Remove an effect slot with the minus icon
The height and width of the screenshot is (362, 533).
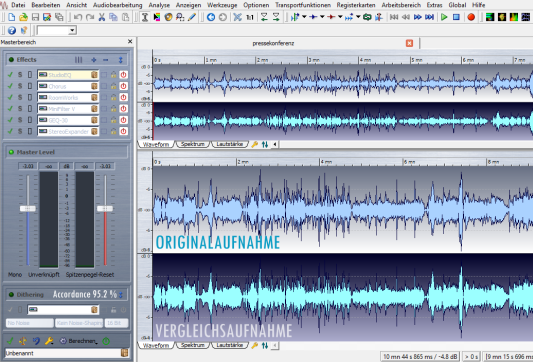[106, 60]
